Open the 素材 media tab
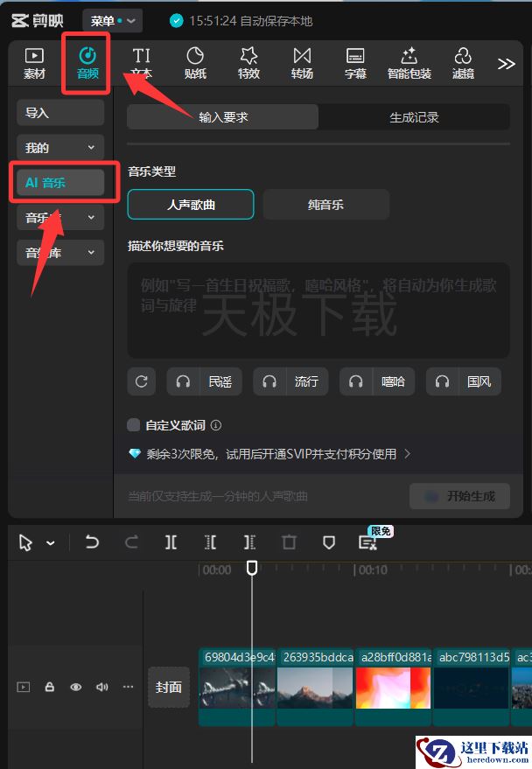The height and width of the screenshot is (769, 532). pyautogui.click(x=34, y=64)
